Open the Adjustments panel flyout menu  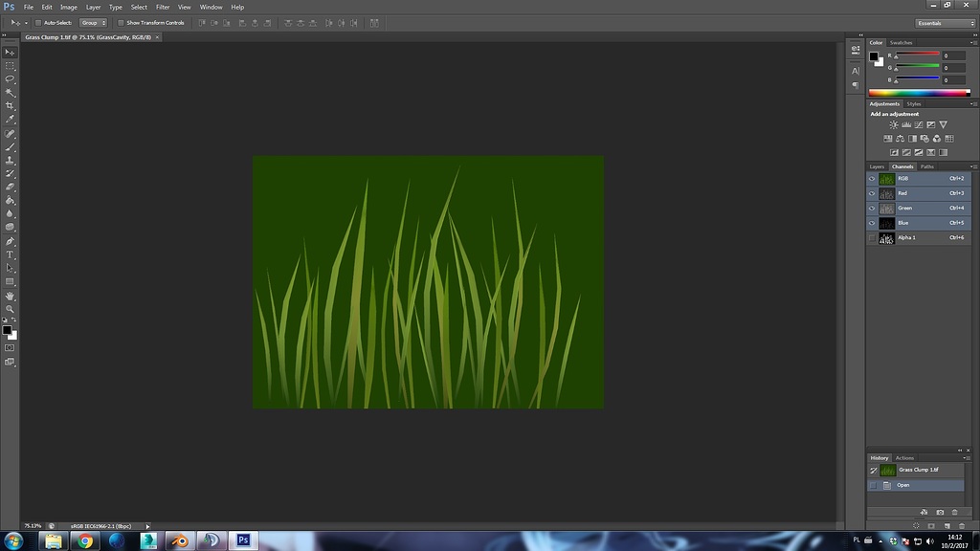point(972,103)
